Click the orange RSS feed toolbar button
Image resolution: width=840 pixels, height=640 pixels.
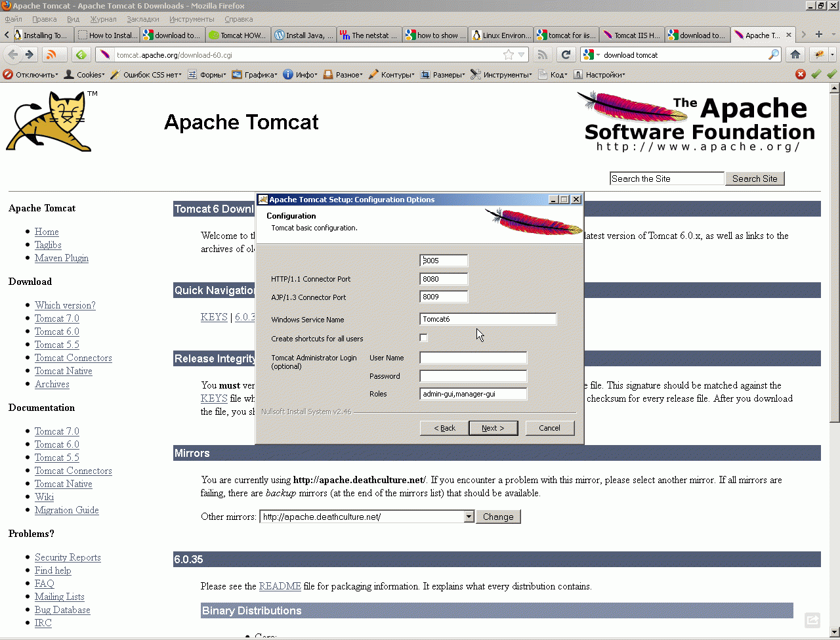click(52, 54)
